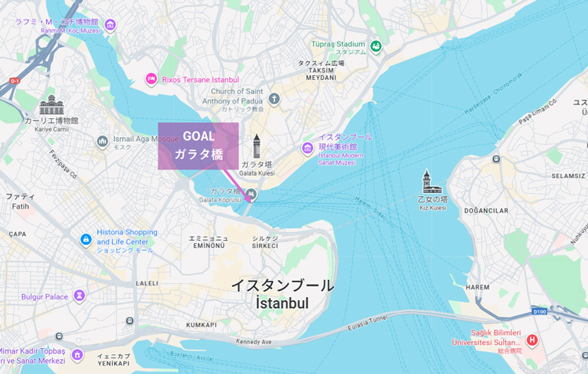Open the Rixos Tersane Istanbul hotel pin

click(151, 79)
